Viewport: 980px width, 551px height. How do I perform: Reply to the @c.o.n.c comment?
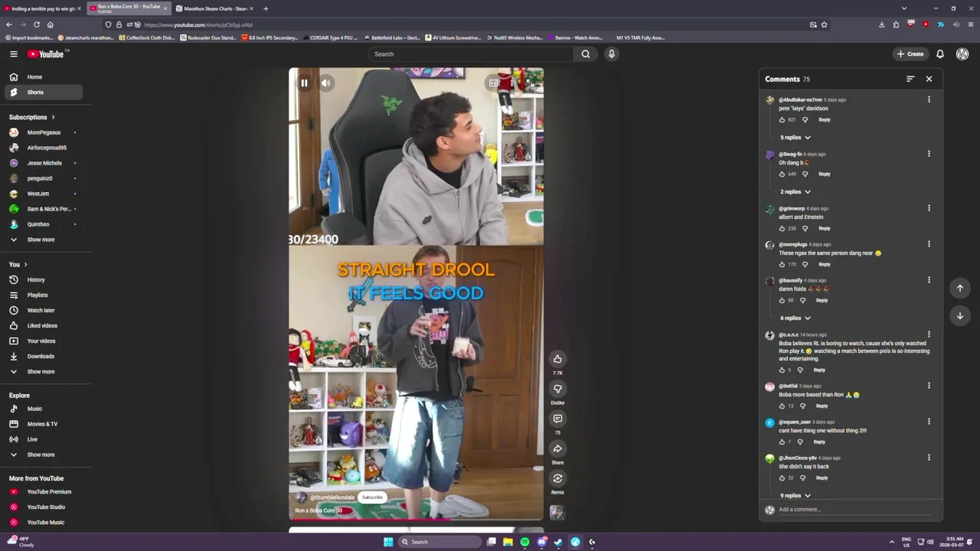pos(819,370)
